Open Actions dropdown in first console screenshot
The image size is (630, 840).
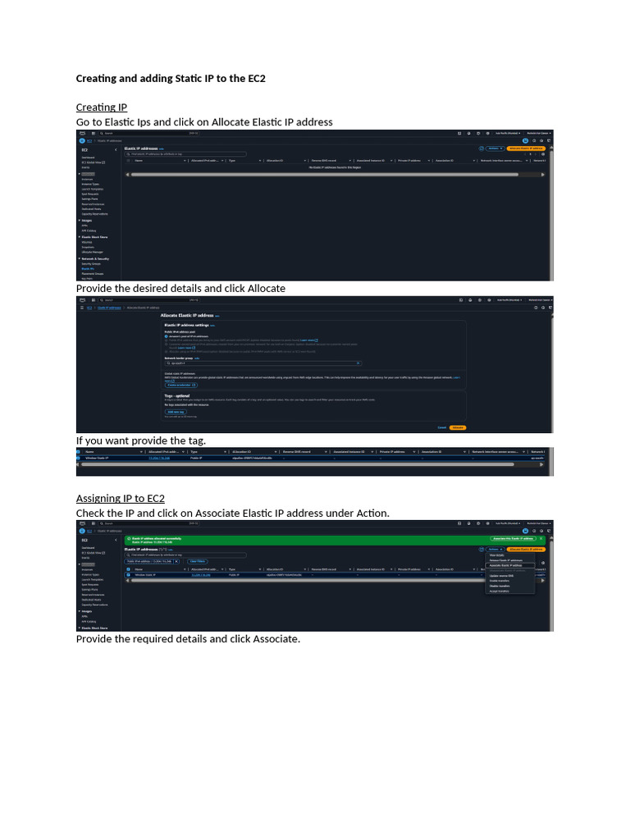(495, 148)
